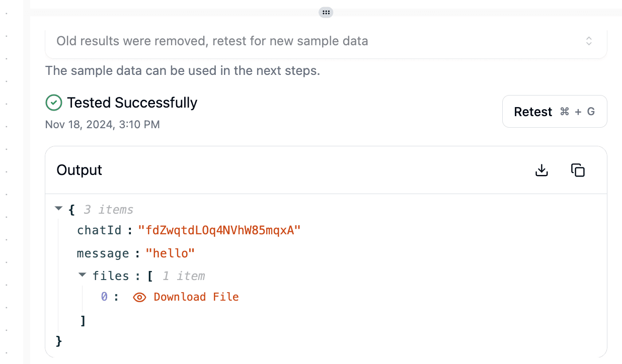Click the message key label
The width and height of the screenshot is (622, 364).
pyautogui.click(x=103, y=253)
